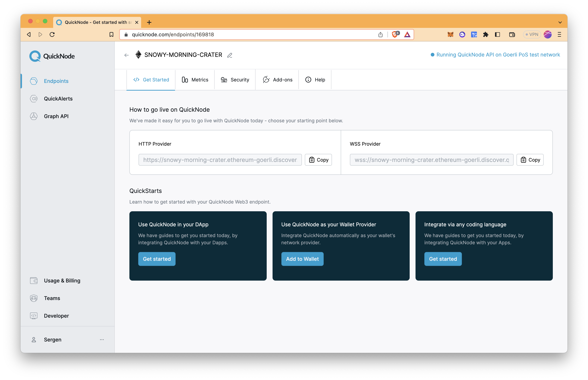This screenshot has width=588, height=380.
Task: Click the QuickNode logo in sidebar
Action: 52,56
